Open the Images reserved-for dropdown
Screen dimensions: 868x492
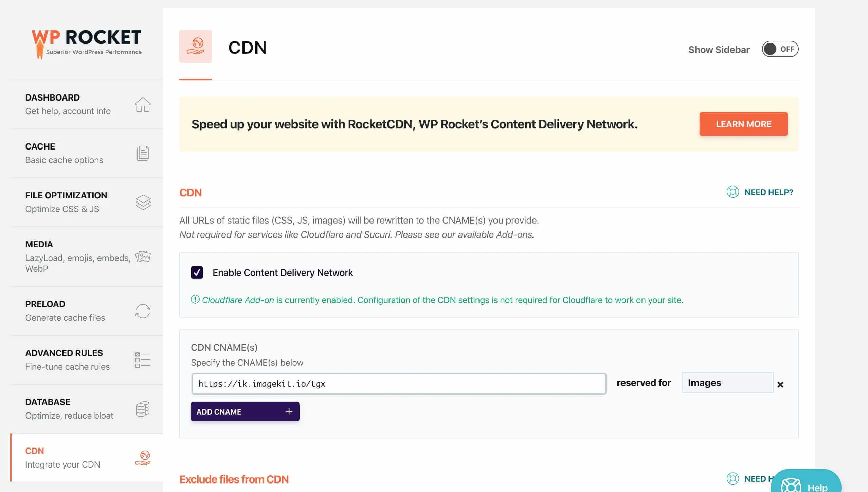(x=727, y=383)
